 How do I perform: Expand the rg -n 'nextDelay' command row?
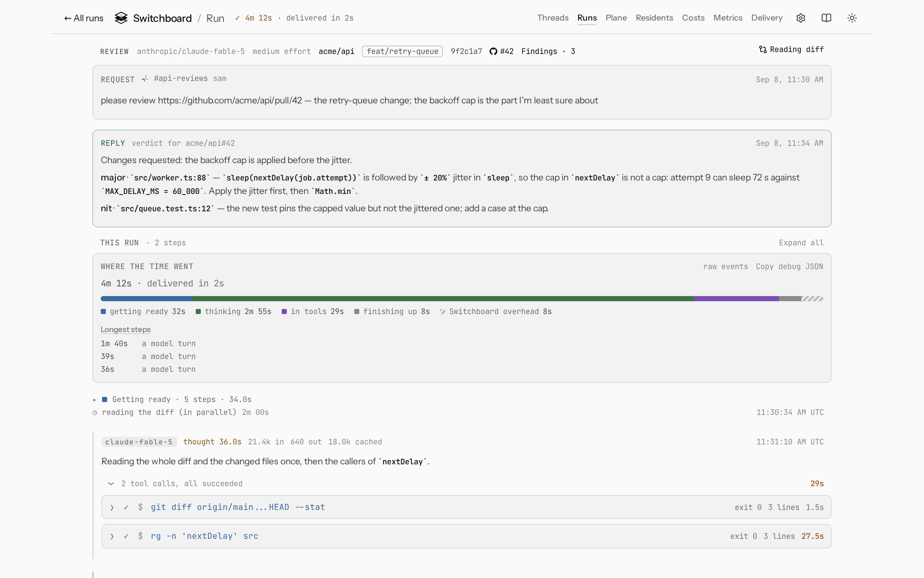466,536
